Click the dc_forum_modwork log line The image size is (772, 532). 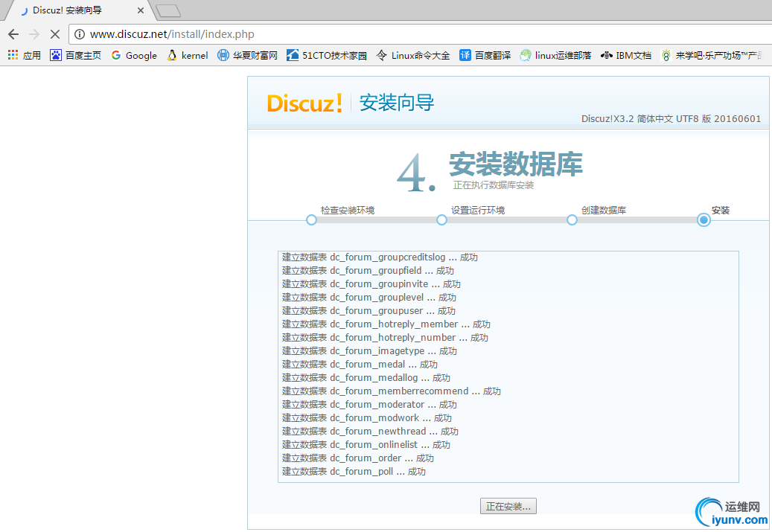click(367, 418)
